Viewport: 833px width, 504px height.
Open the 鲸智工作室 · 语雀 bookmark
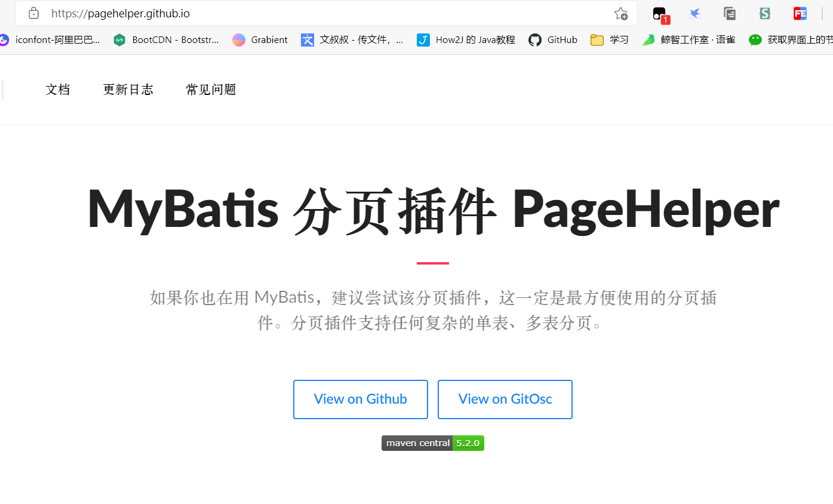coord(688,40)
